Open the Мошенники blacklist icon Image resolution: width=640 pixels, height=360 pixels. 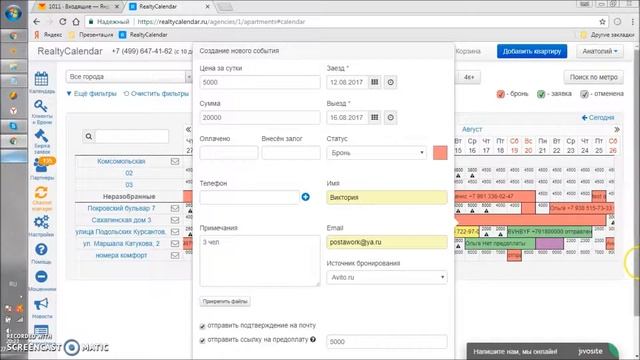tap(42, 280)
